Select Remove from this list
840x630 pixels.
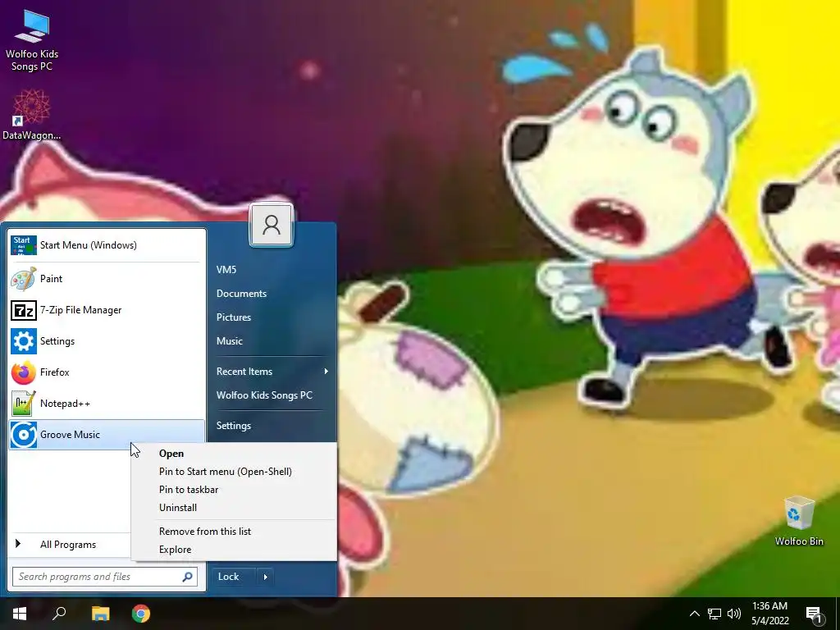(x=234, y=532)
